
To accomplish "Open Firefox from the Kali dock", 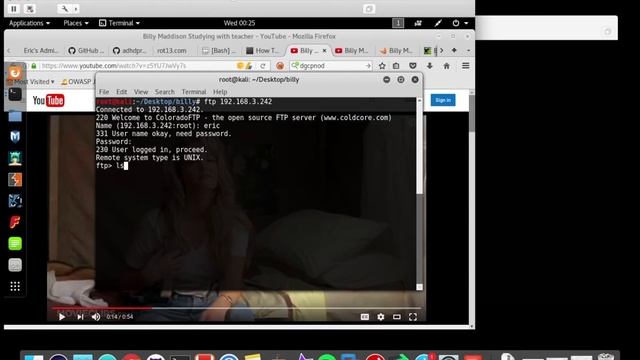I will click(x=15, y=73).
